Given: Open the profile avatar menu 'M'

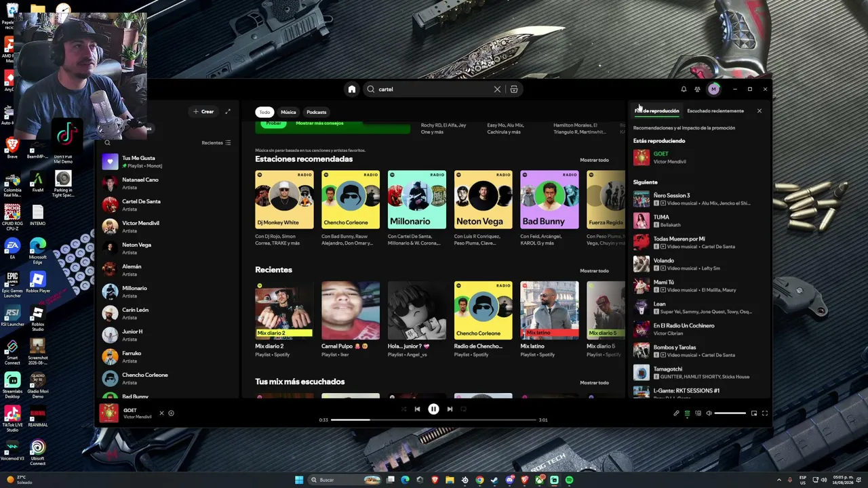Looking at the screenshot, I should [713, 89].
